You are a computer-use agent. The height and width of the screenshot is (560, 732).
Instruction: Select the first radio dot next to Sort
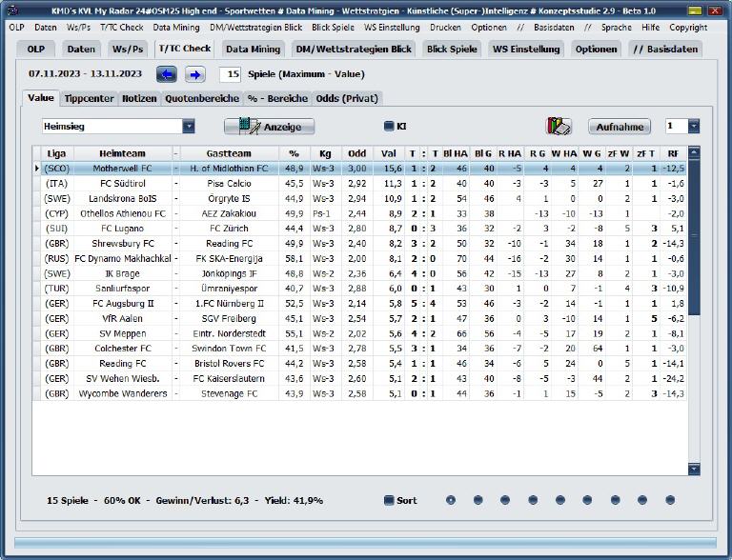pos(451,500)
